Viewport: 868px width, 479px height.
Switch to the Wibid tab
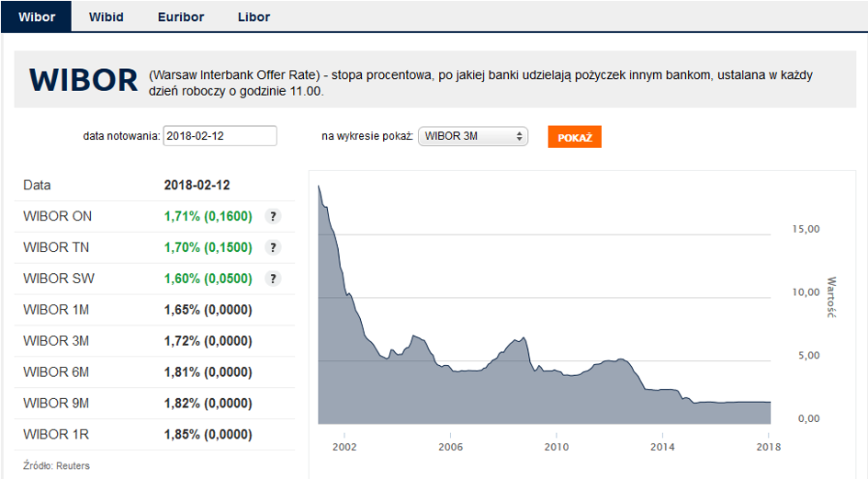pyautogui.click(x=107, y=17)
